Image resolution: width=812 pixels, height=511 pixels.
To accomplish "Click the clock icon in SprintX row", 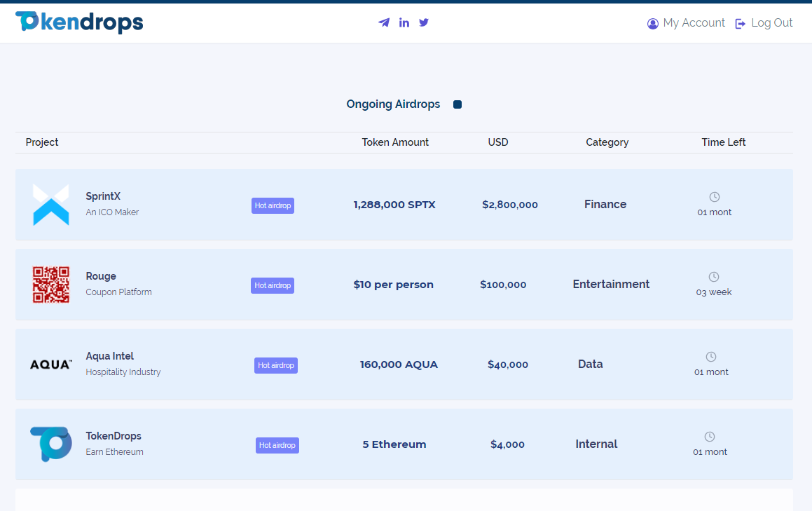I will pos(714,197).
